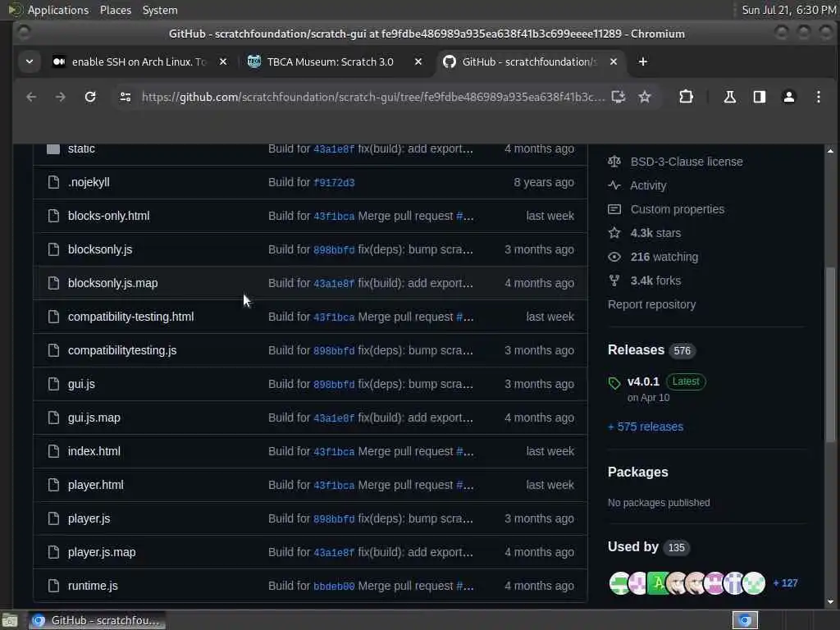Viewport: 840px width, 630px height.
Task: Open player.js file
Action: (x=89, y=518)
